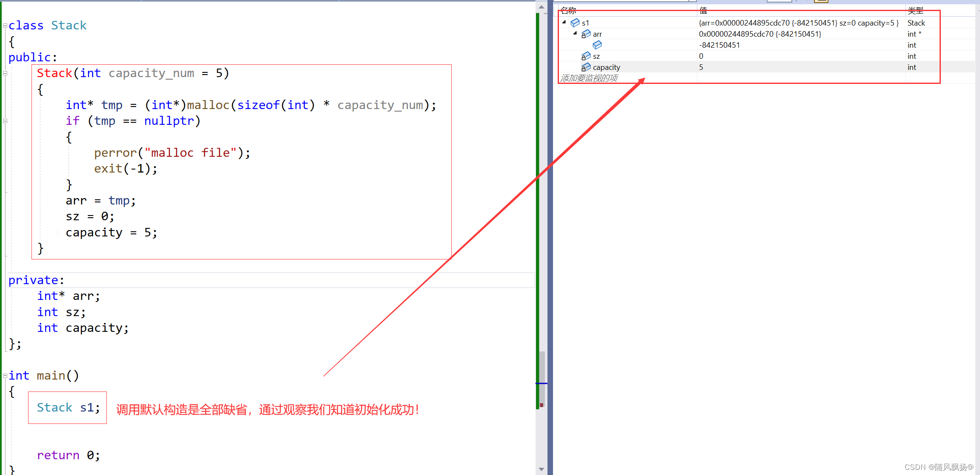Click the 值 column header in watch window
Screen dimensions: 980x475
click(801, 11)
